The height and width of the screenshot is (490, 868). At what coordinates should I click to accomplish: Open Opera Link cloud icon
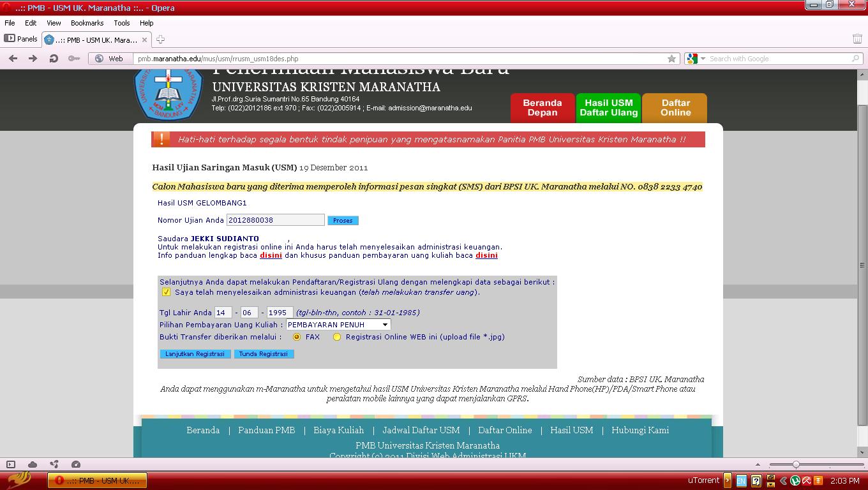33,464
